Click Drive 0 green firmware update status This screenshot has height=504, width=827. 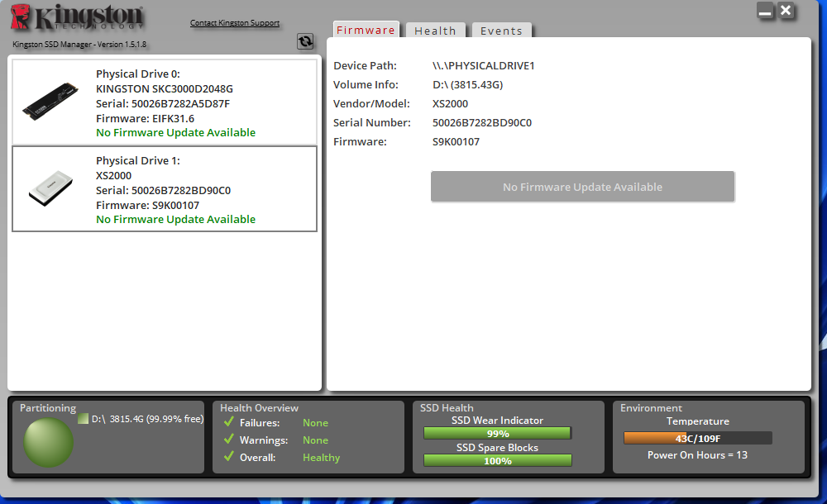175,132
